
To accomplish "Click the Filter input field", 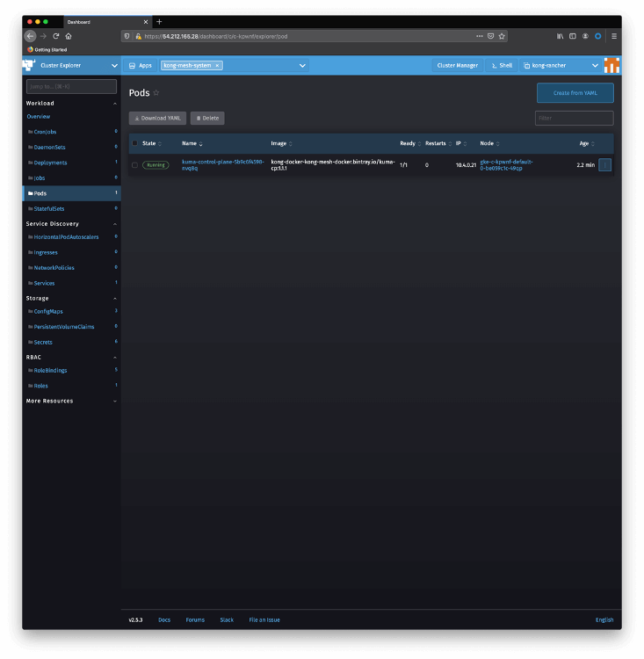I will point(574,118).
